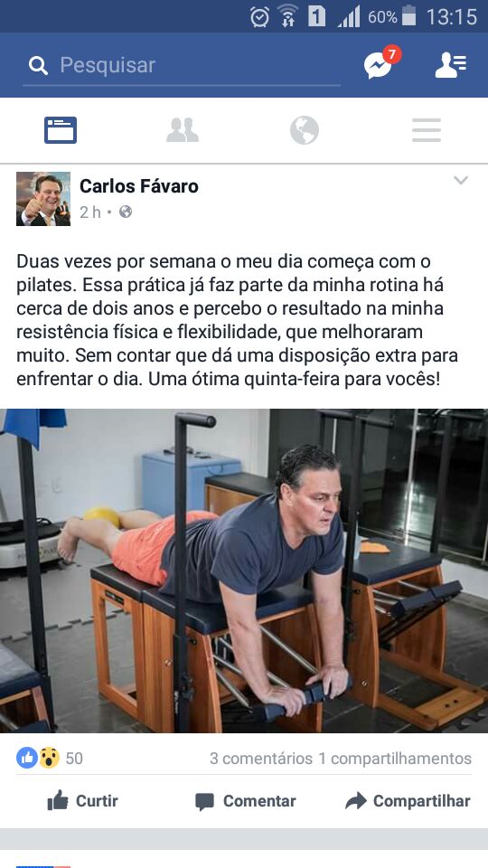Show who reacted with the like icon
This screenshot has height=868, width=488.
point(26,758)
